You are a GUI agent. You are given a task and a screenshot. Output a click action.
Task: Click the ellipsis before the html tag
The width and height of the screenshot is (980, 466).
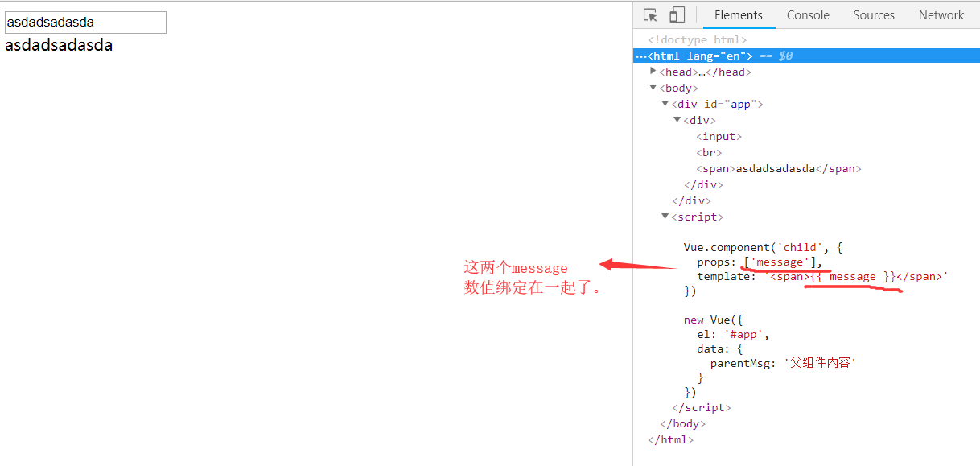click(640, 56)
